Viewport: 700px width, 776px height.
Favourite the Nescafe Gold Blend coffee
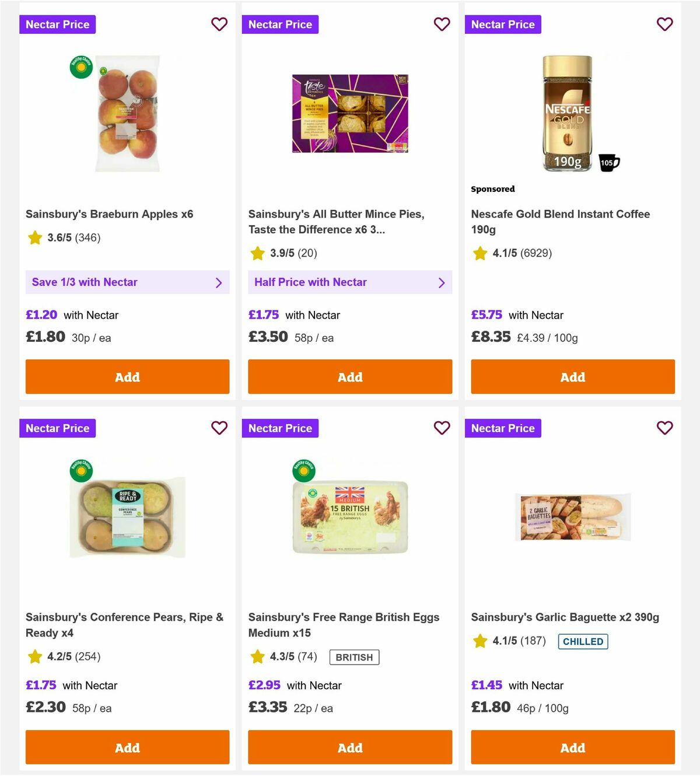[x=664, y=25]
